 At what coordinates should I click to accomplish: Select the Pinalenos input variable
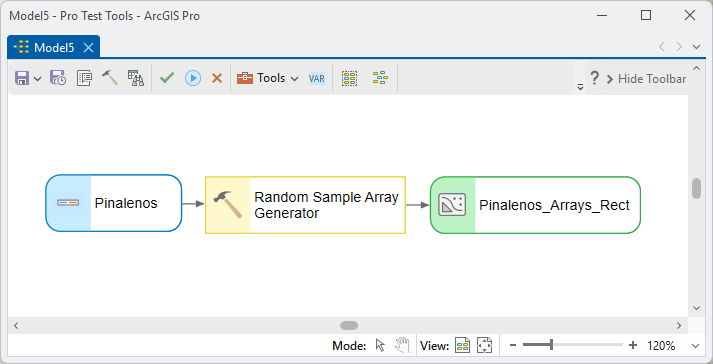click(114, 203)
